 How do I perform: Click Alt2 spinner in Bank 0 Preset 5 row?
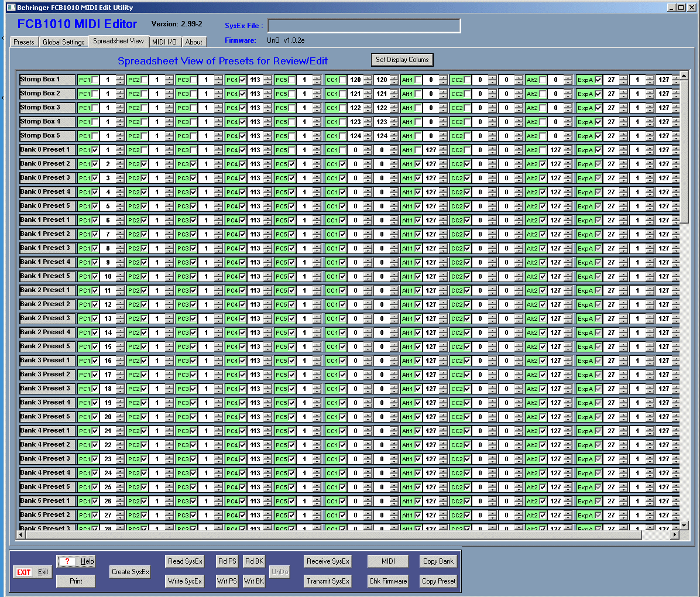pos(567,206)
